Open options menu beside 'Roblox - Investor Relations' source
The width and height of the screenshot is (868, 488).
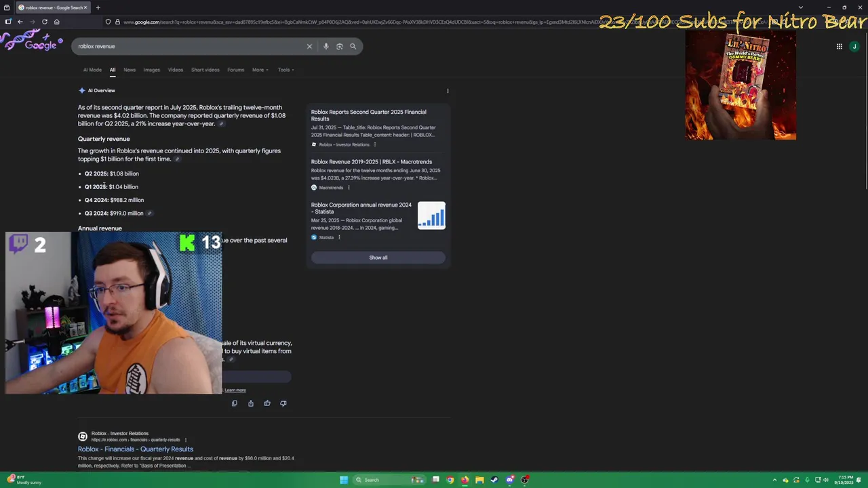click(374, 144)
